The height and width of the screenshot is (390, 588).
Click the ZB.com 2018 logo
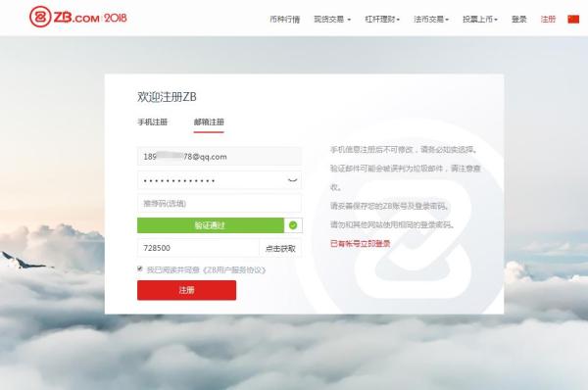(78, 17)
